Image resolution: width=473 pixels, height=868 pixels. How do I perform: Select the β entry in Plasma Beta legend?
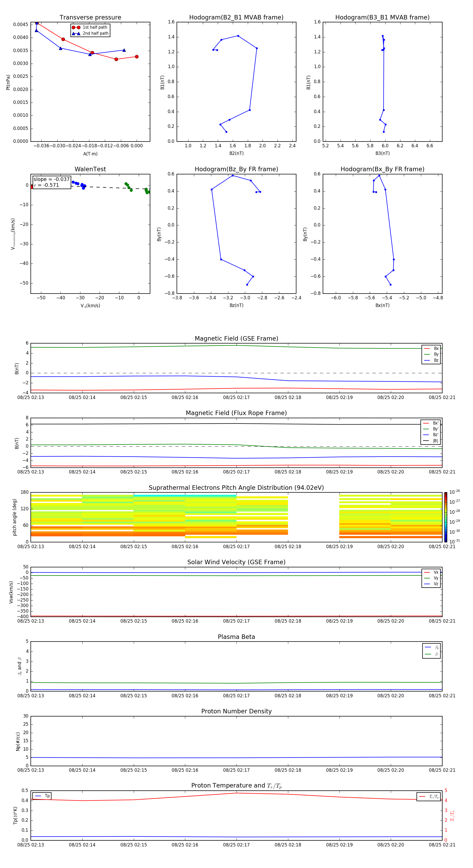pos(431,654)
